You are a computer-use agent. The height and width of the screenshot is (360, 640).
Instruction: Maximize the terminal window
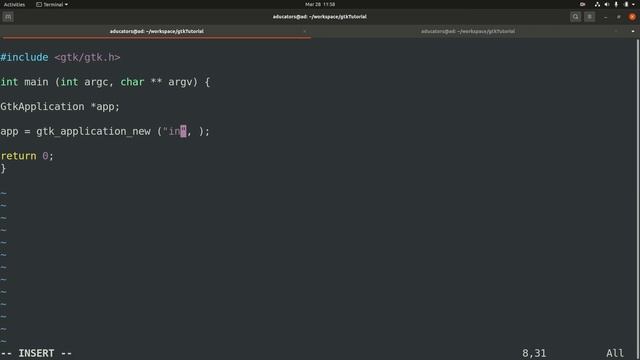619,17
